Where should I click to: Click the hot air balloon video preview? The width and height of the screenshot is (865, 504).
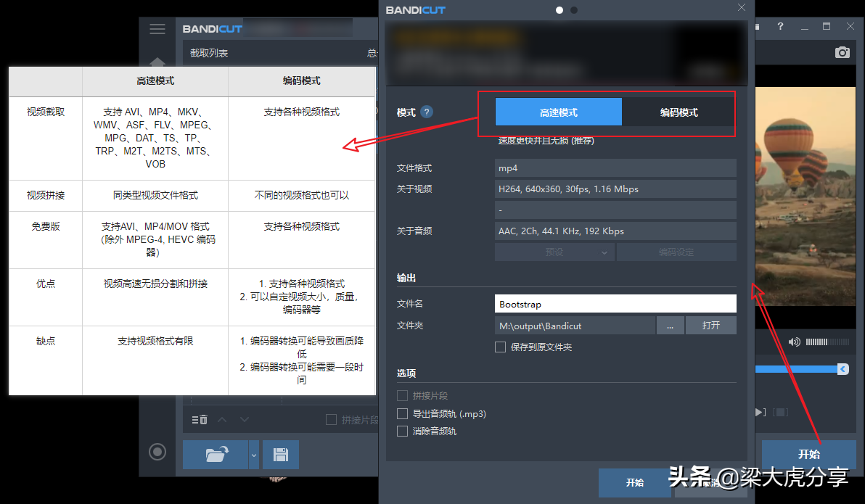(805, 196)
